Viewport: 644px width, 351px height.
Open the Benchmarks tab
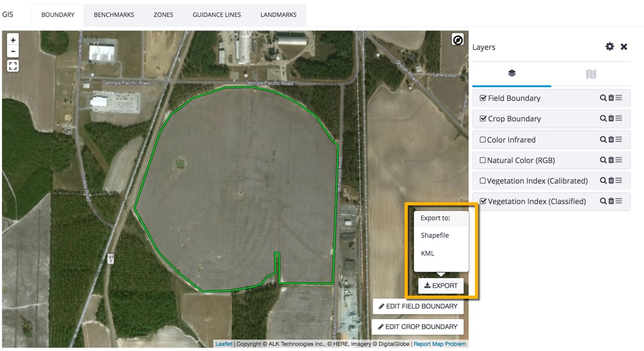pyautogui.click(x=114, y=14)
